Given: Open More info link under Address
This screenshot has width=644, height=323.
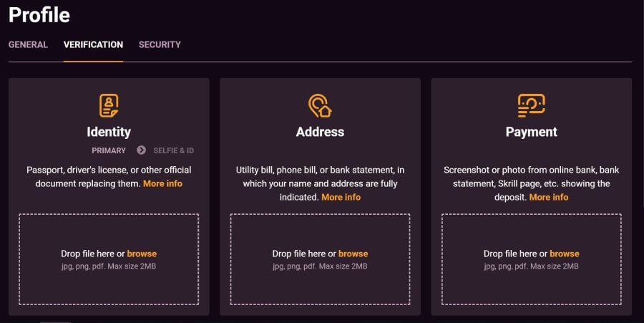Looking at the screenshot, I should click(341, 197).
